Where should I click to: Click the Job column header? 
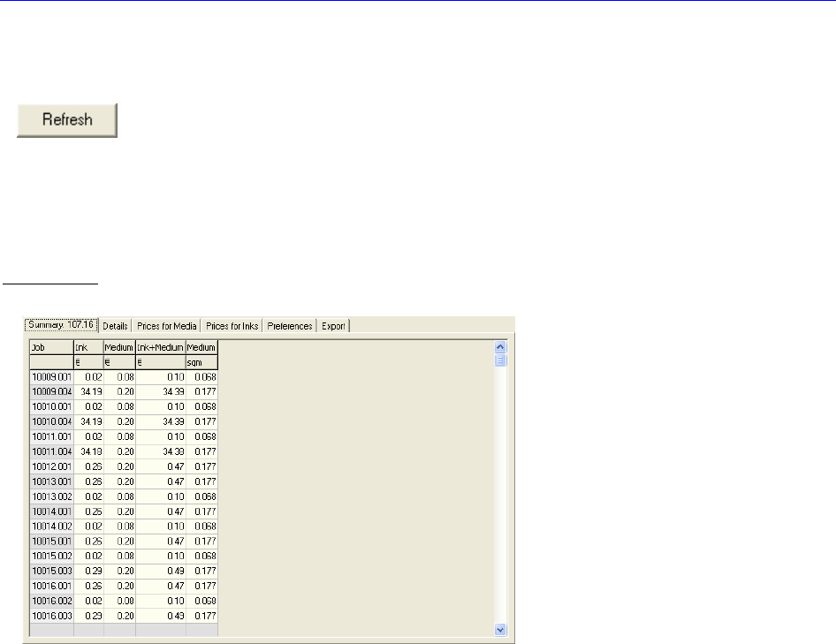click(x=51, y=347)
